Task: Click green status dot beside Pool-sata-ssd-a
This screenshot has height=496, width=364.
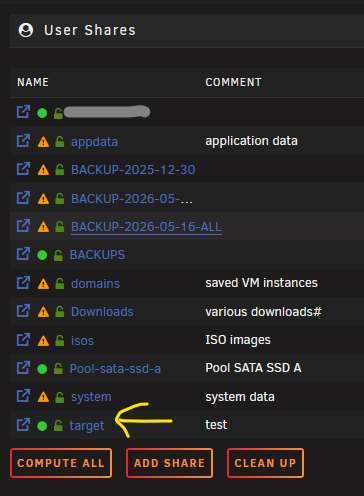Action: [x=42, y=369]
